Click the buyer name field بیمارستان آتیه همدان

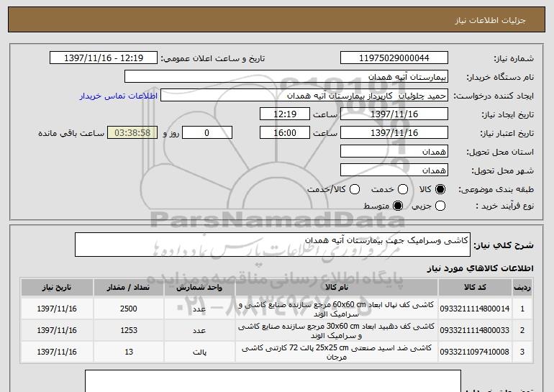pos(286,77)
